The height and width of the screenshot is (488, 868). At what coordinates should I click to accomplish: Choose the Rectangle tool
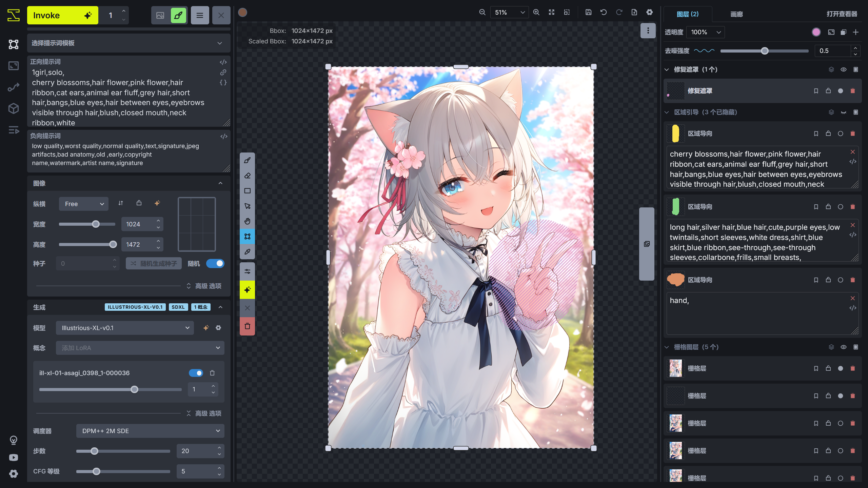point(247,191)
